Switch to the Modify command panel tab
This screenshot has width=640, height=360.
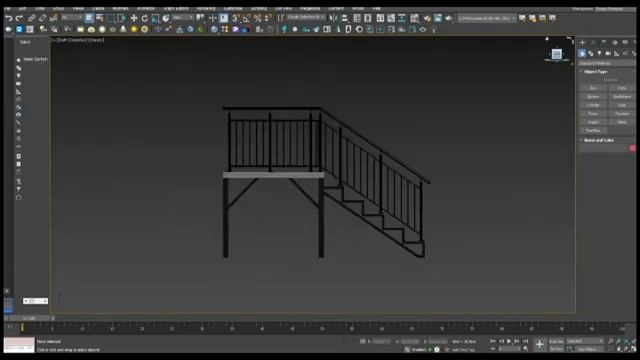(x=593, y=42)
